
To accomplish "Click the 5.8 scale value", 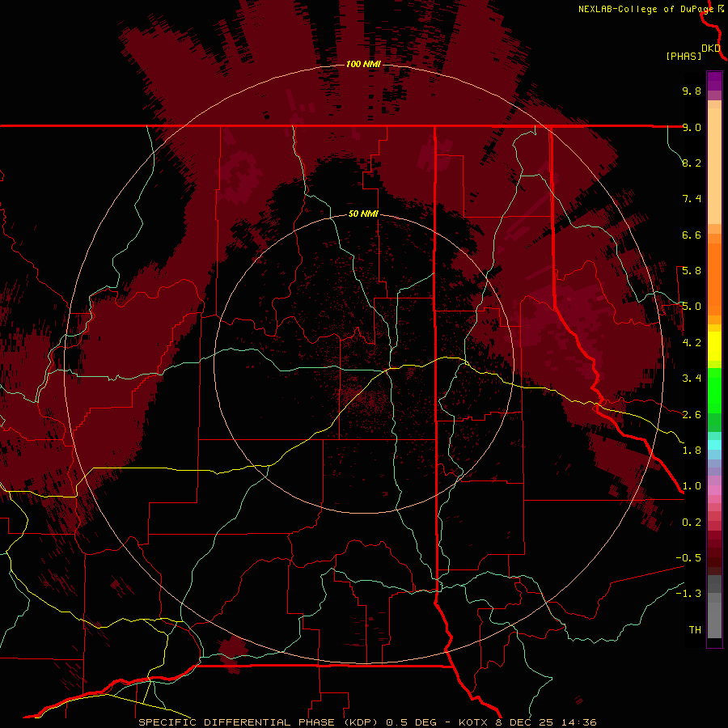I will coord(692,271).
